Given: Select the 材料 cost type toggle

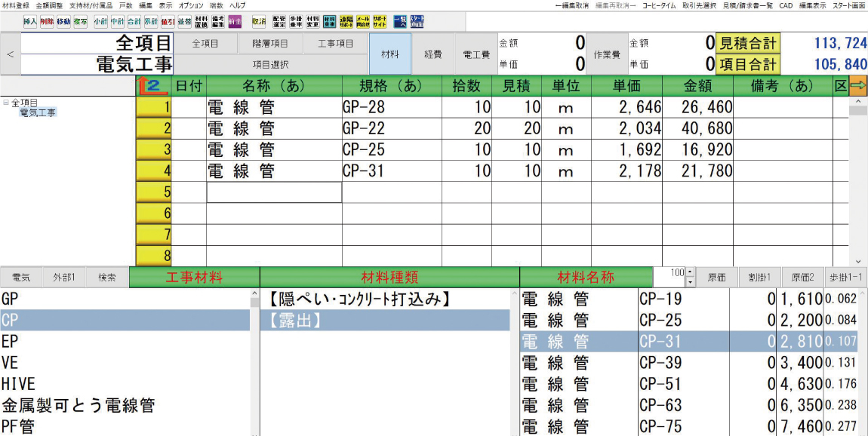Looking at the screenshot, I should coord(390,54).
